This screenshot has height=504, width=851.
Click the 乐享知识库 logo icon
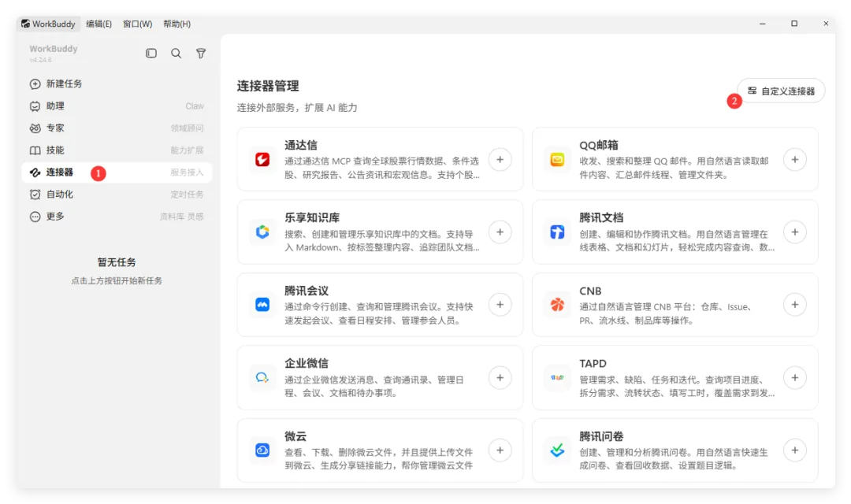(x=262, y=232)
